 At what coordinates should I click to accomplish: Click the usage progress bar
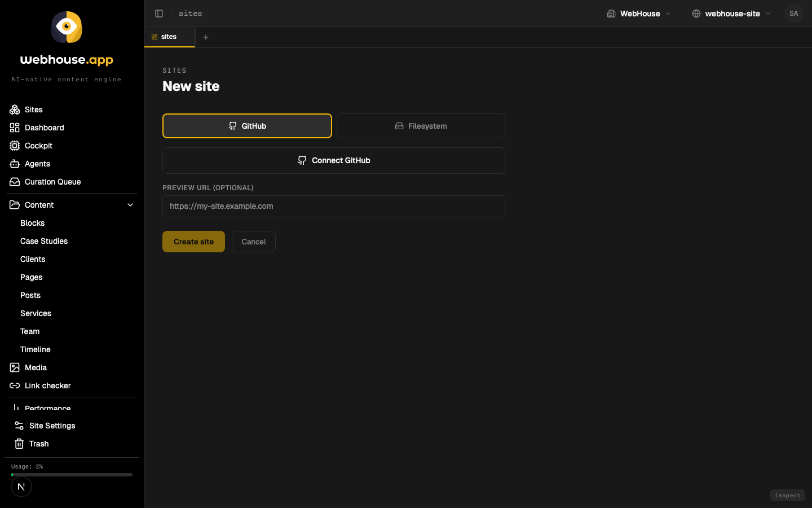click(x=72, y=475)
